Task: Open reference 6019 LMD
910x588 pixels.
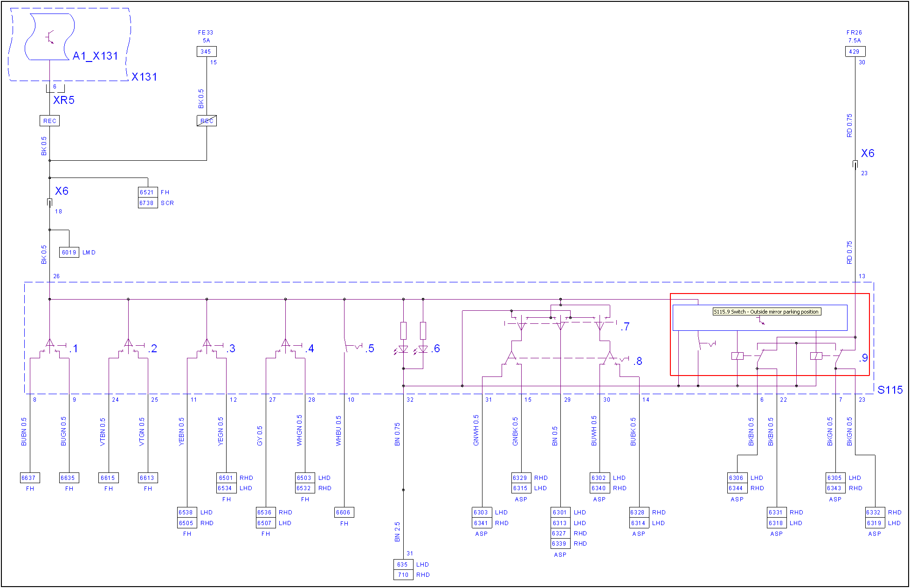Action: tap(69, 253)
